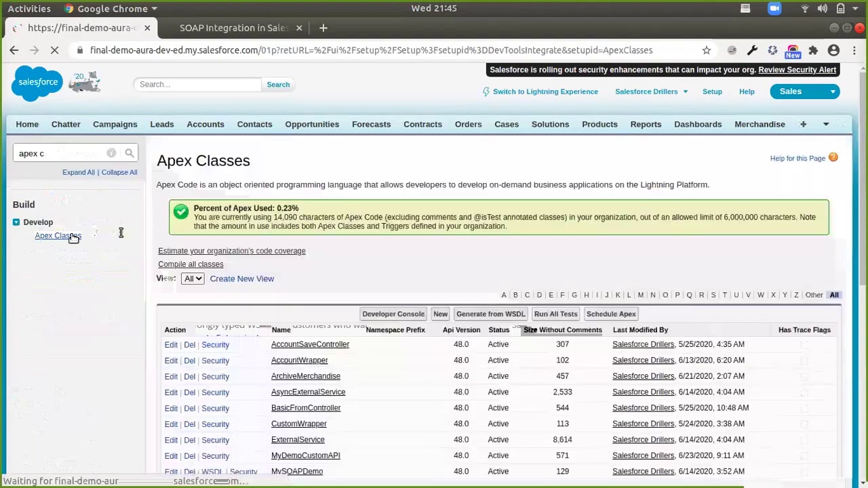
Task: Click the global Search input field
Action: coord(197,85)
